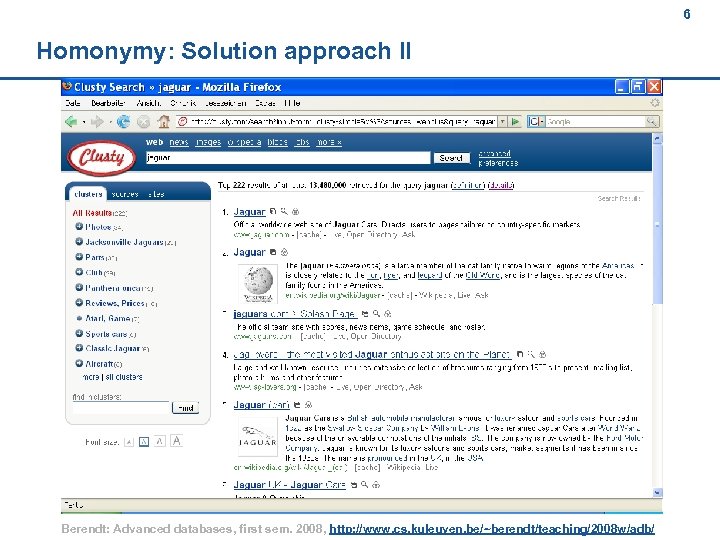The width and height of the screenshot is (720, 540).
Task: Switch to the blogs search tab
Action: pos(277,142)
